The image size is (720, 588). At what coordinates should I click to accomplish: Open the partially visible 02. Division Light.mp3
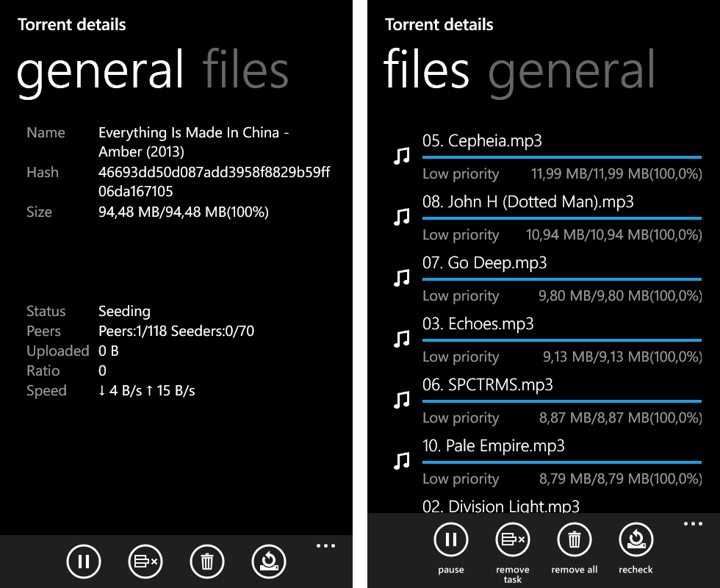500,506
